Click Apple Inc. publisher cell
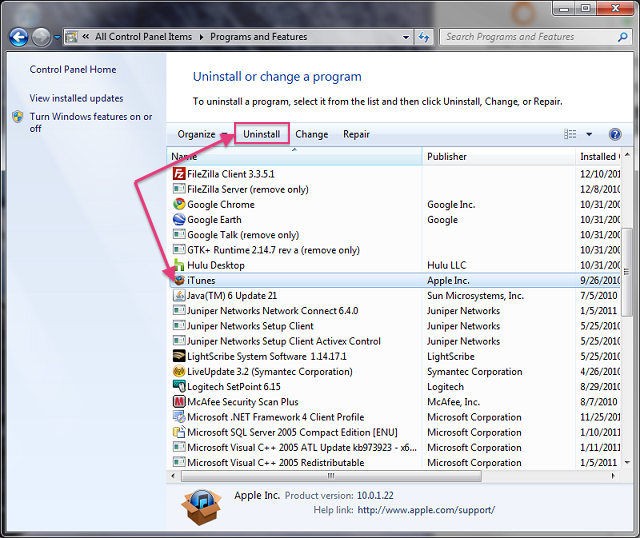This screenshot has height=538, width=640. 448,280
